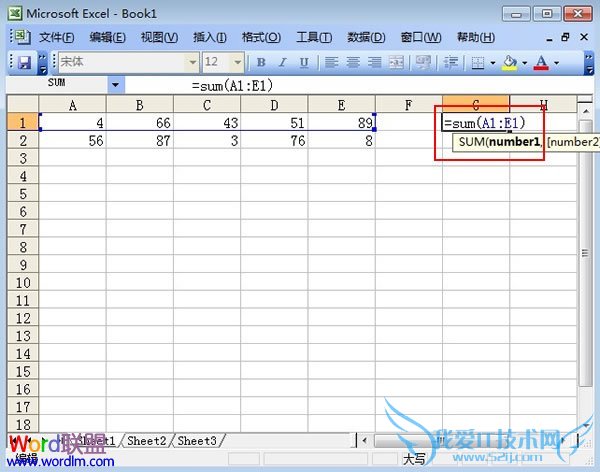Click cell D2 containing 76
Screen dimensions: 600x472
point(274,140)
